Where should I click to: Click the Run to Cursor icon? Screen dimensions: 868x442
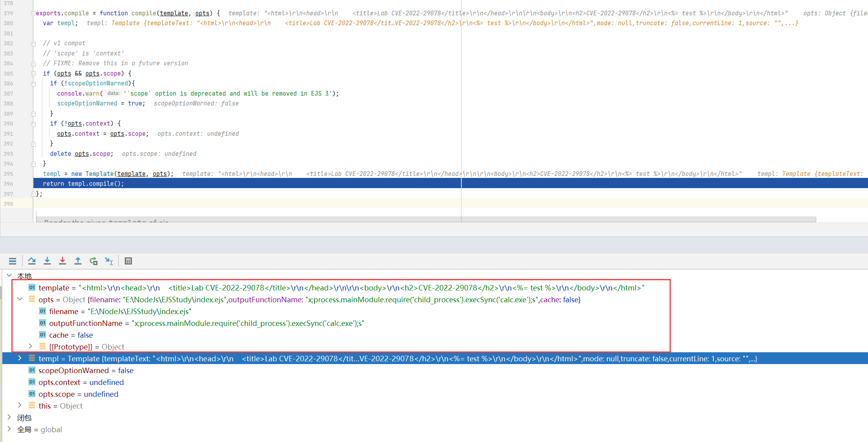pyautogui.click(x=109, y=261)
